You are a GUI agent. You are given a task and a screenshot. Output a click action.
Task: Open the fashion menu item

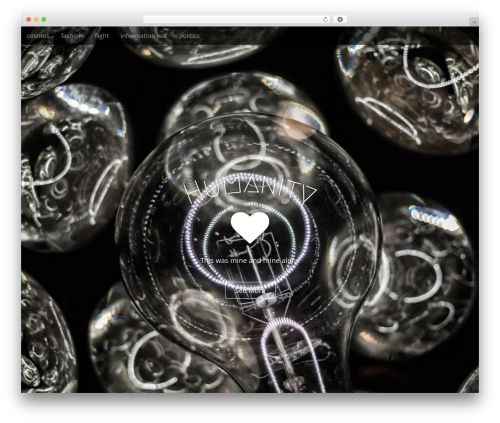click(72, 36)
